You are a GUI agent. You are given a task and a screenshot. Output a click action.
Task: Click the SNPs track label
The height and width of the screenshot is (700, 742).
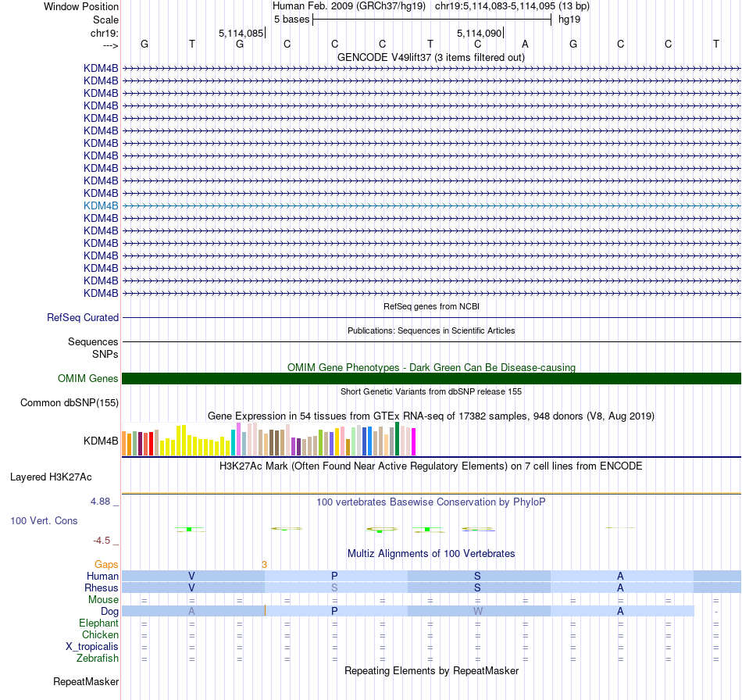[105, 354]
